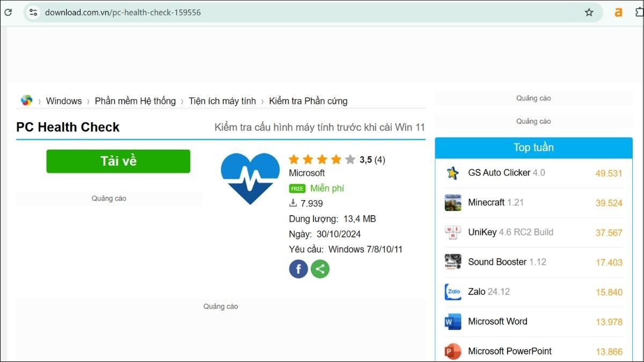Click the 15.840 download count
Viewport: 644px width, 362px height.
[609, 292]
